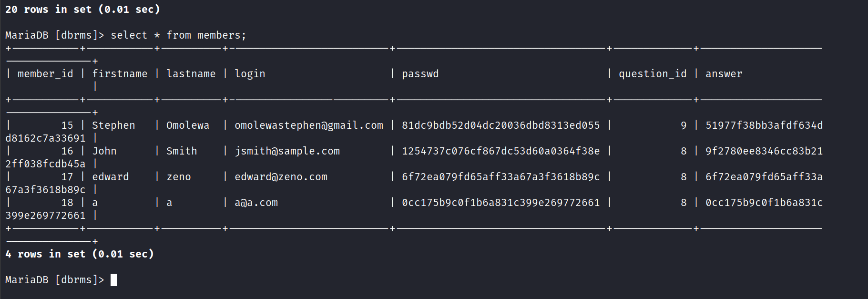Screen dimensions: 868x299
Task: Click the terminal cursor at the MariaDB prompt
Action: 113,280
